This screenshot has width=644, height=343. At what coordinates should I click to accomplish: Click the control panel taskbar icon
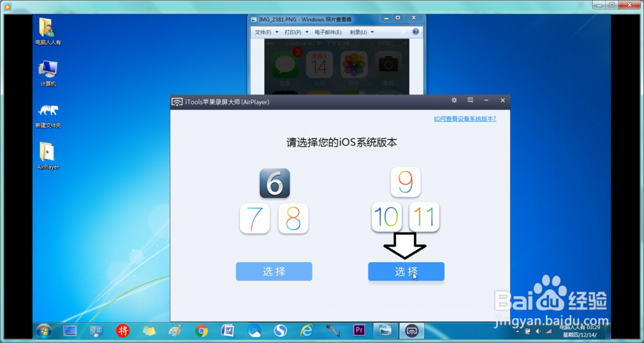coord(97,331)
